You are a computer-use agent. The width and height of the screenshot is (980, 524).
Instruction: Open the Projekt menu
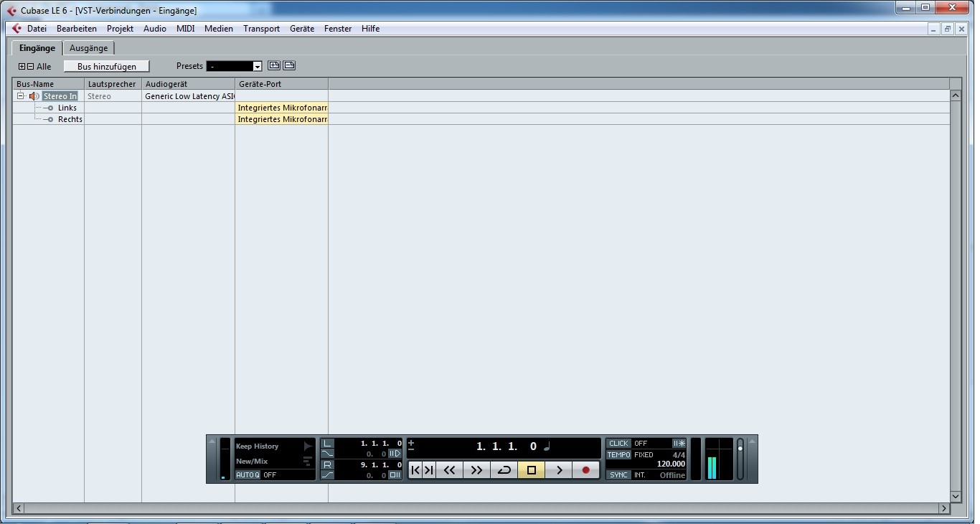point(121,29)
